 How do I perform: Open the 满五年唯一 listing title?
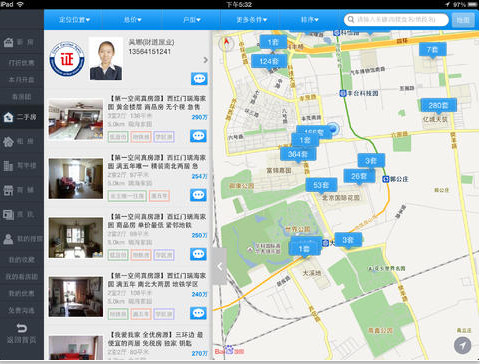(x=157, y=162)
